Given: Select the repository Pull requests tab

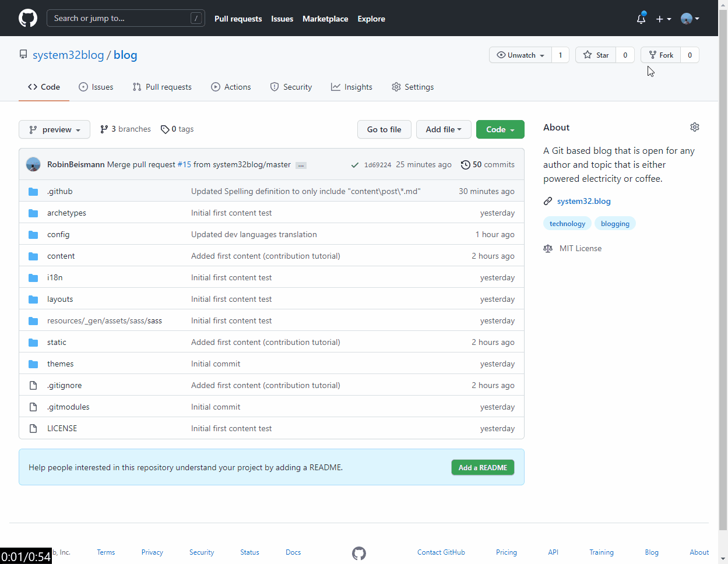Looking at the screenshot, I should tap(162, 87).
